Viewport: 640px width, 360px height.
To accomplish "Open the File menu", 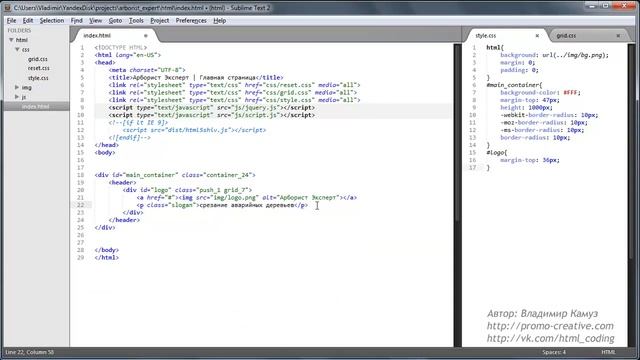I will click(11, 20).
